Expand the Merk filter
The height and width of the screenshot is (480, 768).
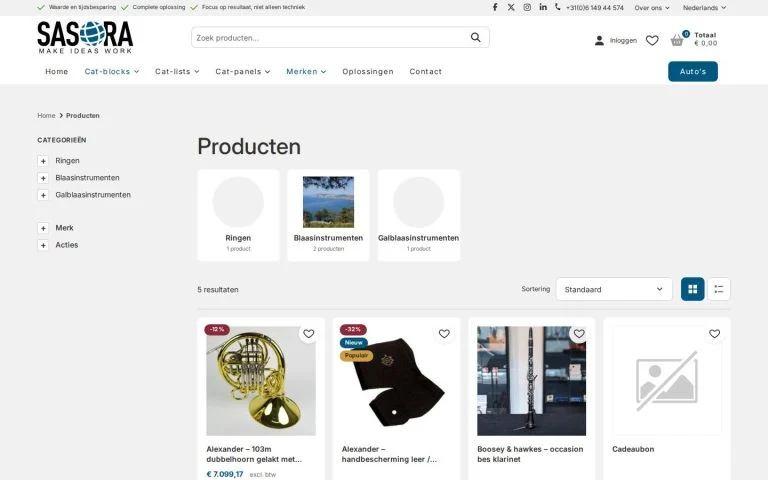[x=43, y=228]
